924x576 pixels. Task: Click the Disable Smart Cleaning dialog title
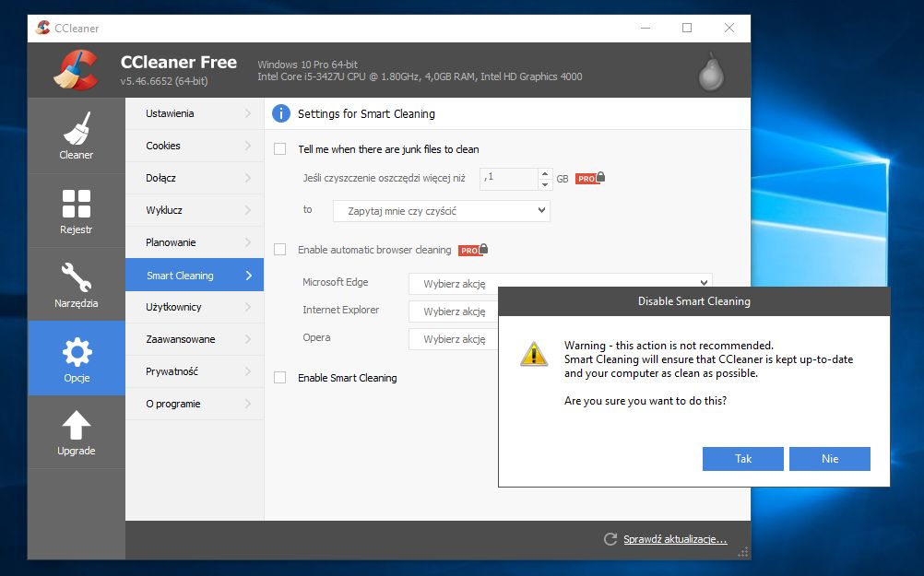coord(694,301)
